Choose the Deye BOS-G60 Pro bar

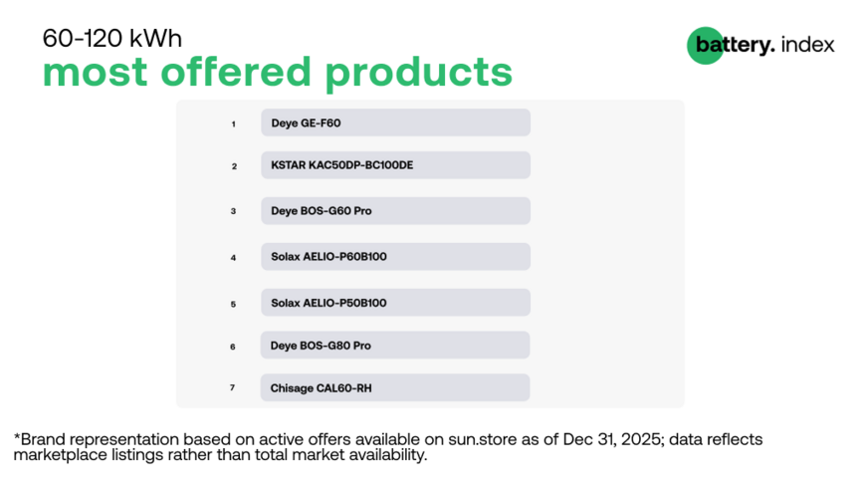tap(395, 211)
